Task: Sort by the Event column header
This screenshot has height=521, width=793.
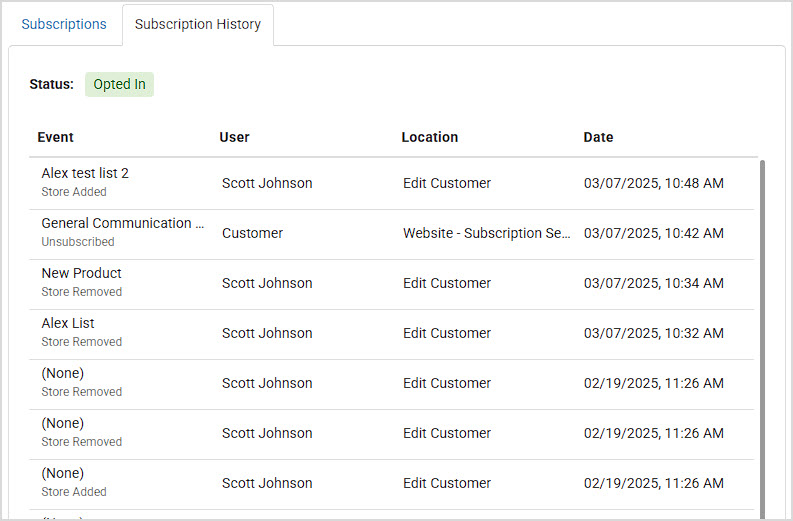Action: tap(56, 137)
